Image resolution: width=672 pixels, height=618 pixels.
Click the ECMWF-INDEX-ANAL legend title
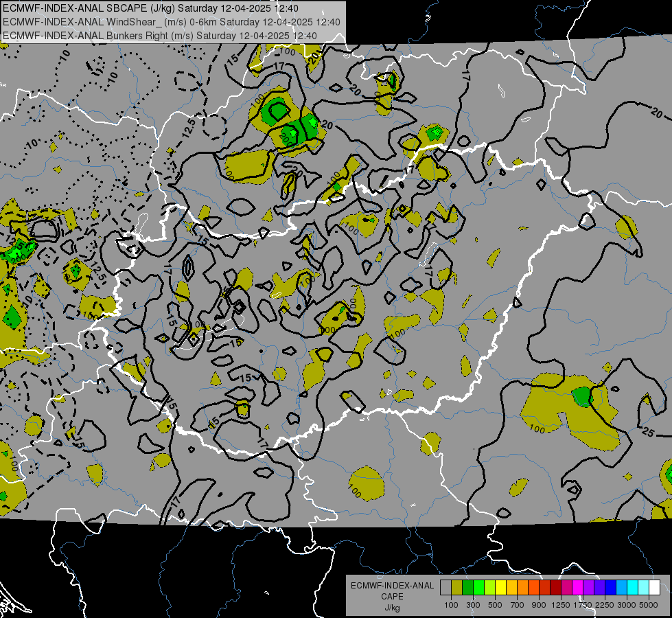[392, 586]
